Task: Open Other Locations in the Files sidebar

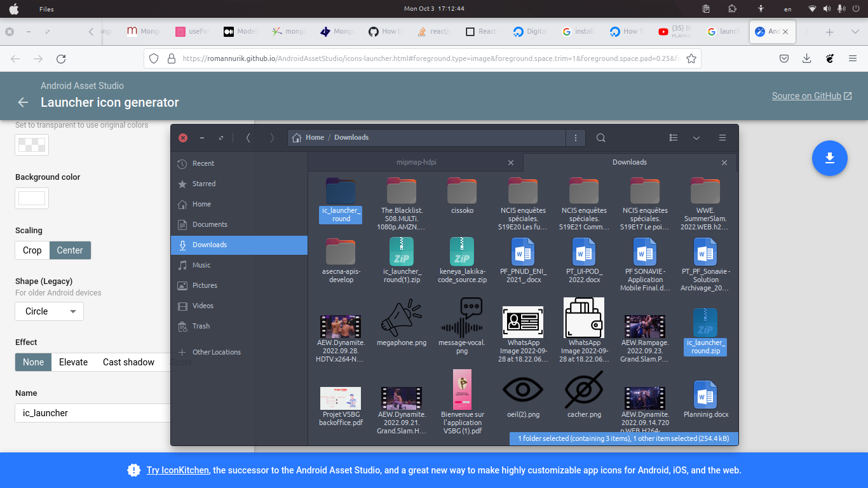Action: click(x=239, y=352)
